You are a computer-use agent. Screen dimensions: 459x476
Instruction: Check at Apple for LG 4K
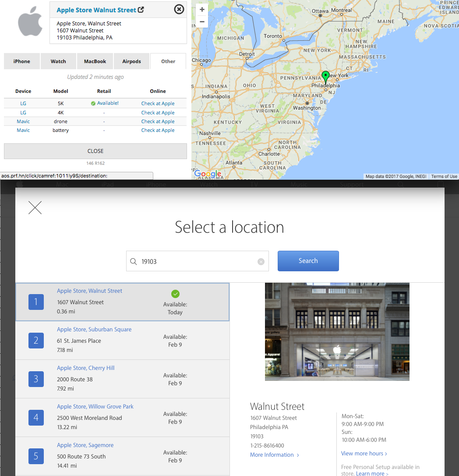coord(158,113)
